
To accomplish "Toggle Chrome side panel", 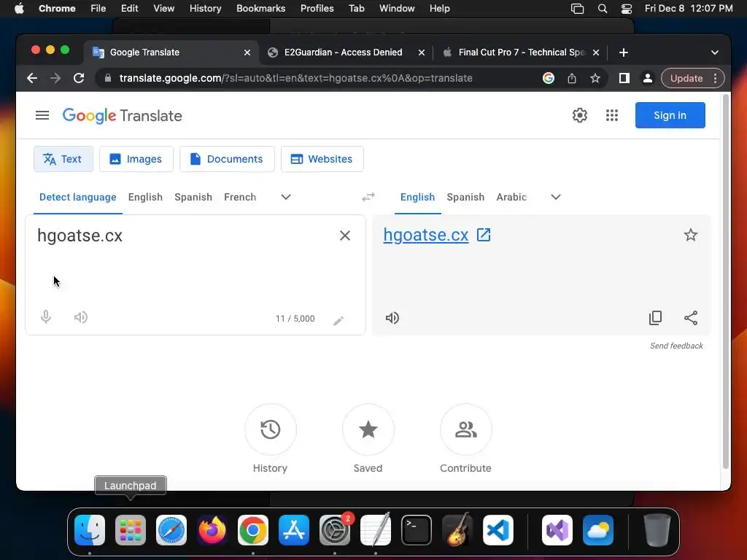I will click(x=624, y=78).
